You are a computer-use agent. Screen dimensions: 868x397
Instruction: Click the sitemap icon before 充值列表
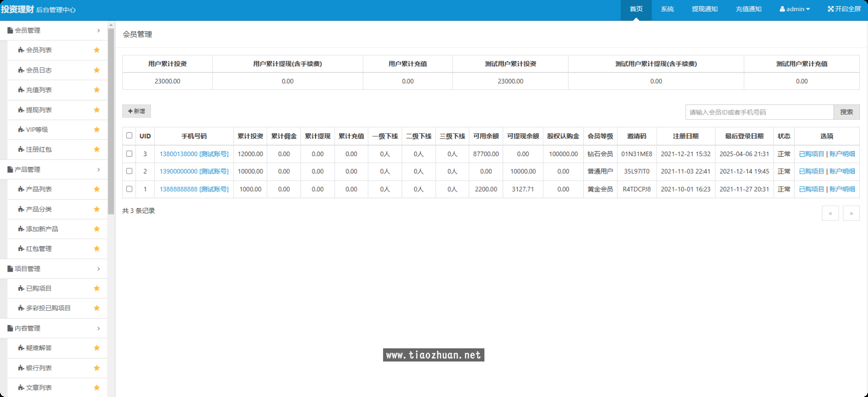[x=21, y=90]
